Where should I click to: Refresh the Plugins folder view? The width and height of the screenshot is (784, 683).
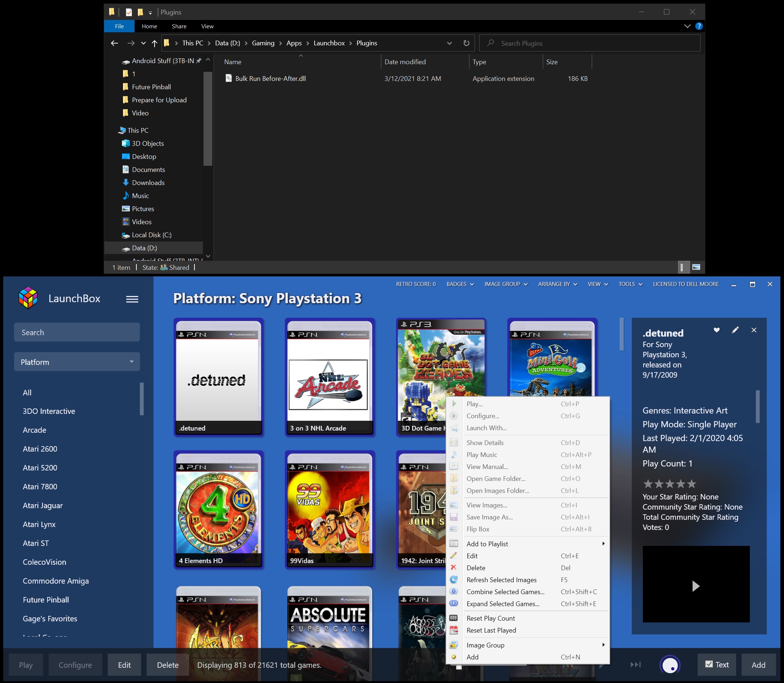coord(466,43)
